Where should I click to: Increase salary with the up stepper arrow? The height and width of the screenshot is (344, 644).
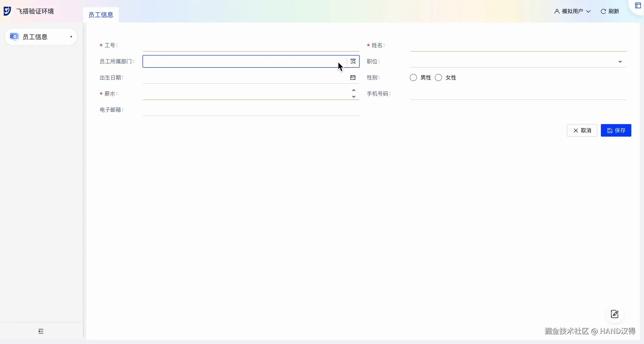coord(354,90)
